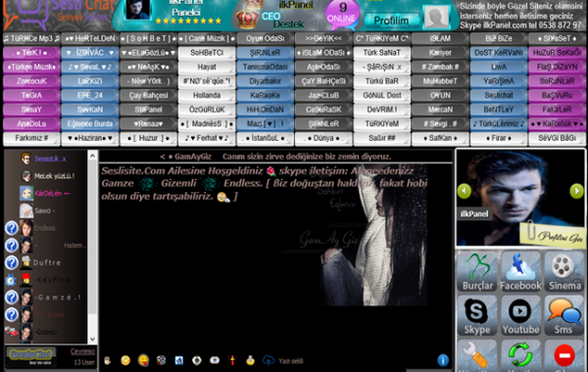Open the Youtube shortcut icon
This screenshot has height=372, width=588.
pos(520,315)
